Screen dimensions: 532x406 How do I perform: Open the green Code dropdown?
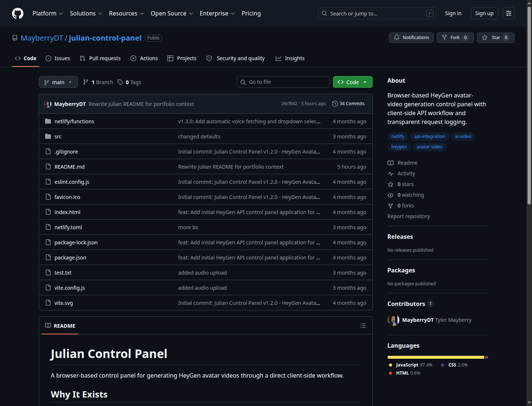352,82
